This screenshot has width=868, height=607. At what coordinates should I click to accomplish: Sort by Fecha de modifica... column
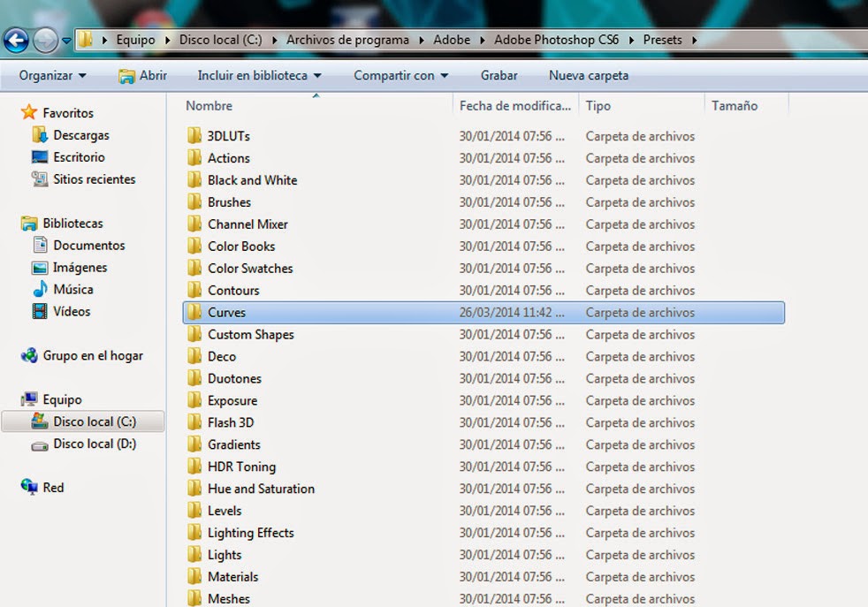point(515,105)
